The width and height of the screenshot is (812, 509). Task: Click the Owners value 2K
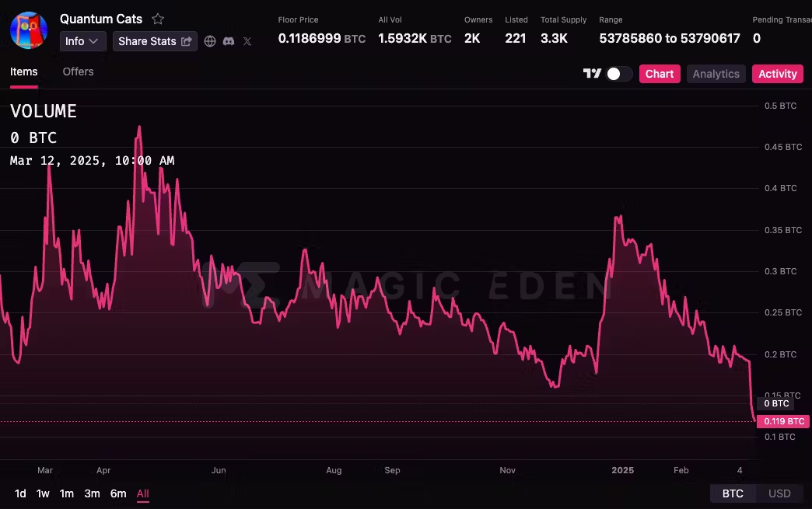[472, 38]
